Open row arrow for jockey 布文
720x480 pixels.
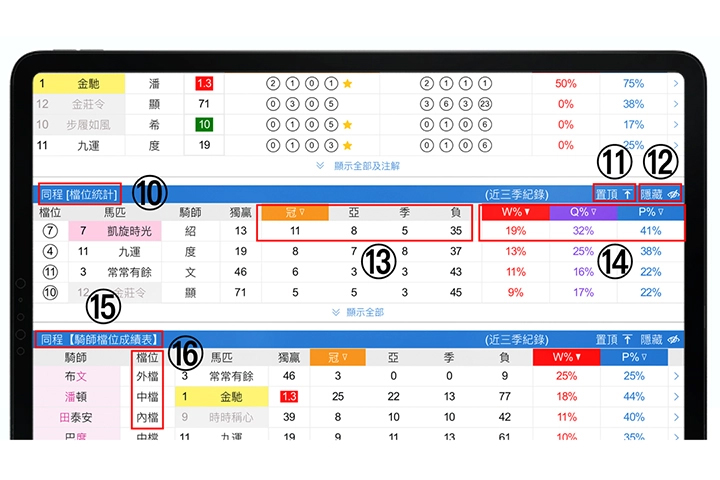pyautogui.click(x=676, y=376)
